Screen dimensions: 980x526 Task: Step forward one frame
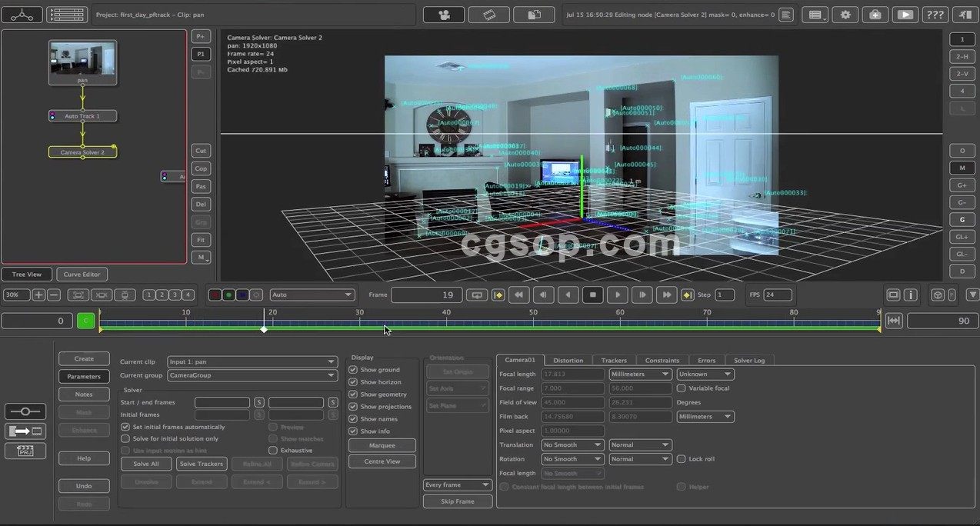[642, 295]
